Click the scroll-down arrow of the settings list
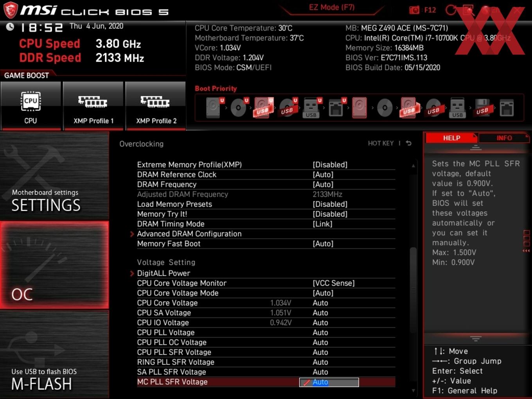This screenshot has width=532, height=399. [x=413, y=390]
